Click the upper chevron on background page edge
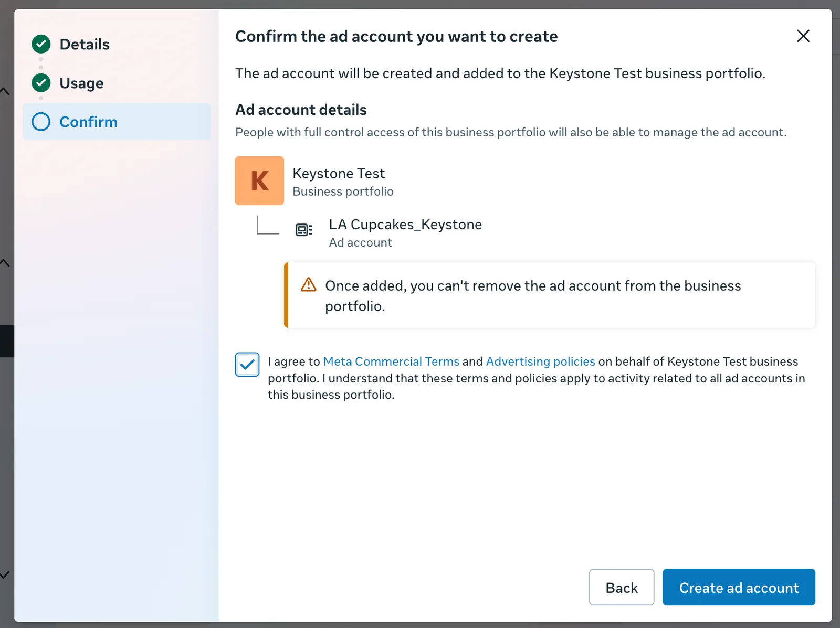The image size is (840, 628). coord(5,91)
